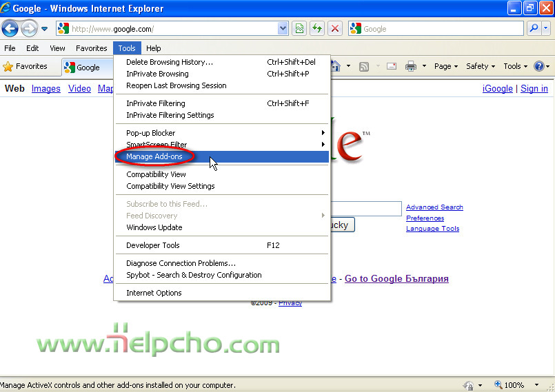The width and height of the screenshot is (555, 392).
Task: Click the Preferences link
Action: click(x=425, y=218)
